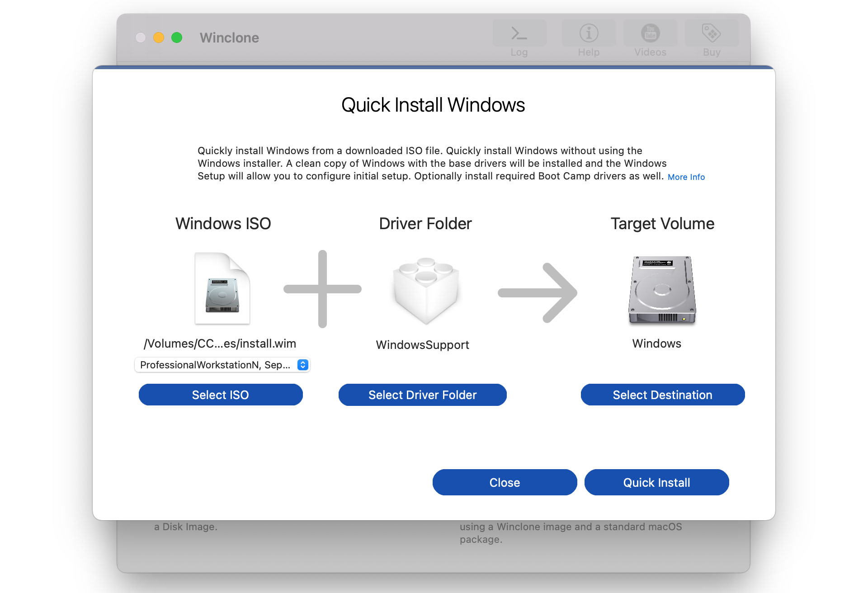The image size is (868, 593).
Task: Click the Select Destination button
Action: click(x=662, y=395)
